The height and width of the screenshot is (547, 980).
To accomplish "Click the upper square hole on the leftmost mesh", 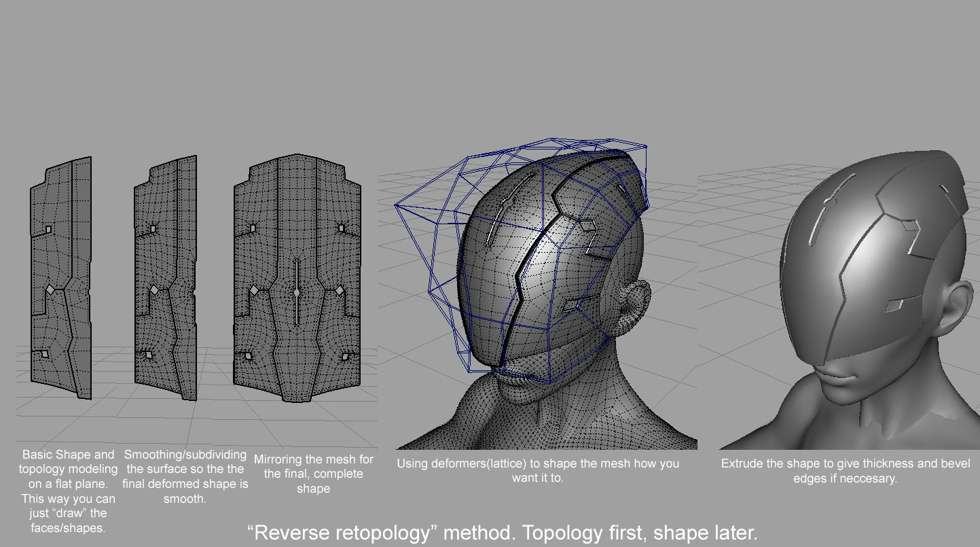I will click(49, 230).
